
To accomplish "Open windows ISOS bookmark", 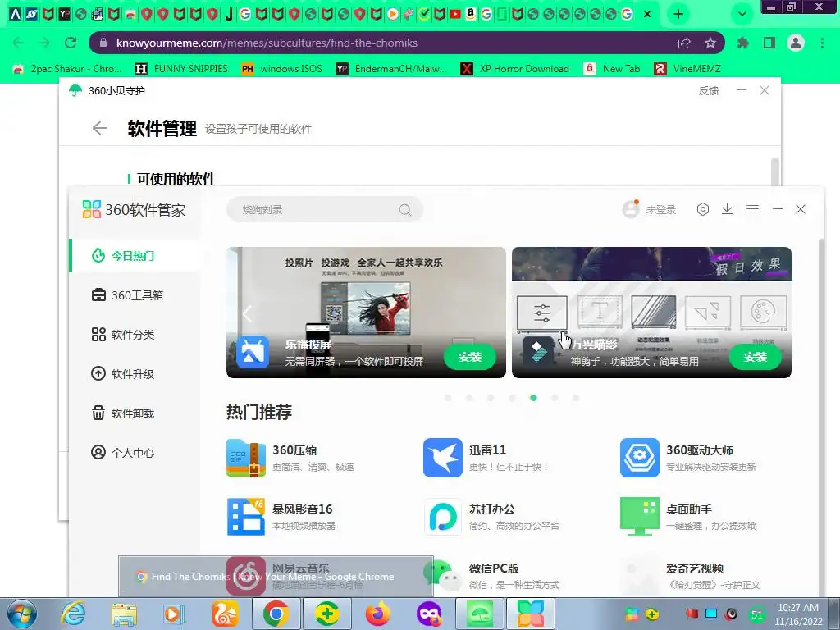I will point(282,69).
